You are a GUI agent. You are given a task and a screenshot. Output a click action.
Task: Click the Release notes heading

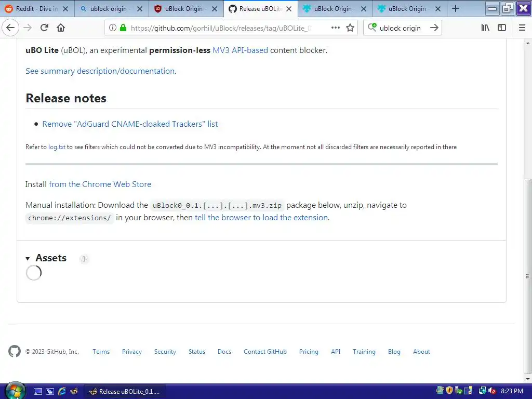66,98
